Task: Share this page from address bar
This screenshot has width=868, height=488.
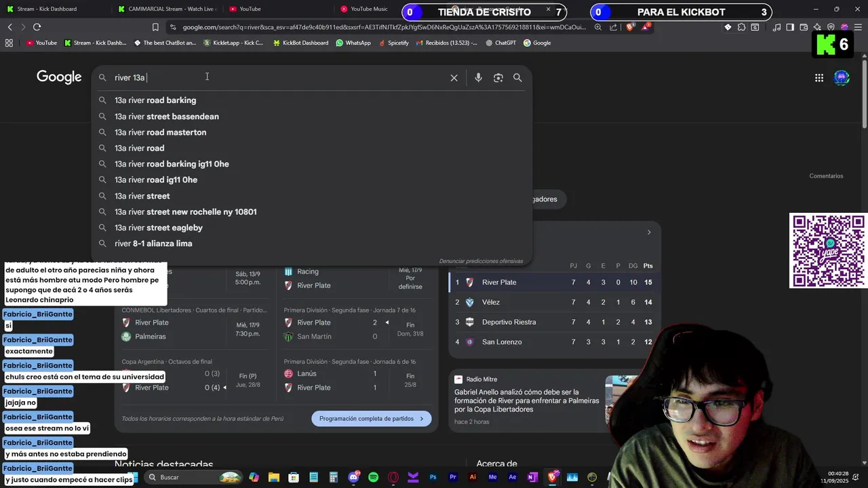Action: [x=614, y=27]
